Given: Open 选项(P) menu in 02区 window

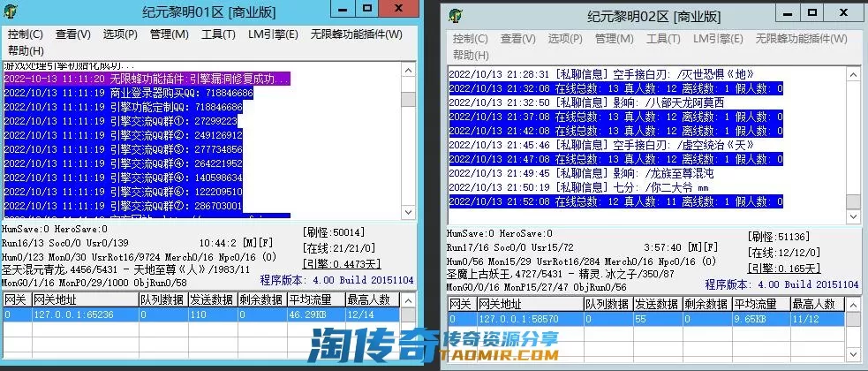Looking at the screenshot, I should (565, 39).
